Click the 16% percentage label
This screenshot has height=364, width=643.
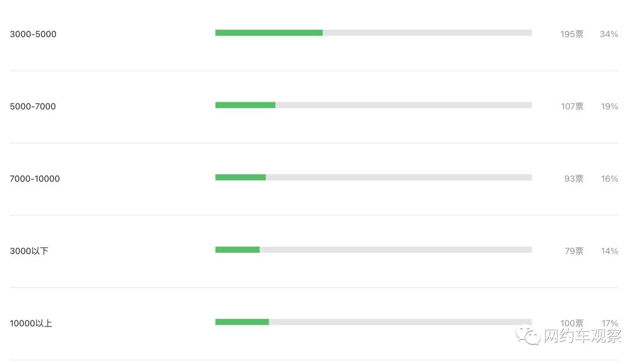tap(609, 179)
